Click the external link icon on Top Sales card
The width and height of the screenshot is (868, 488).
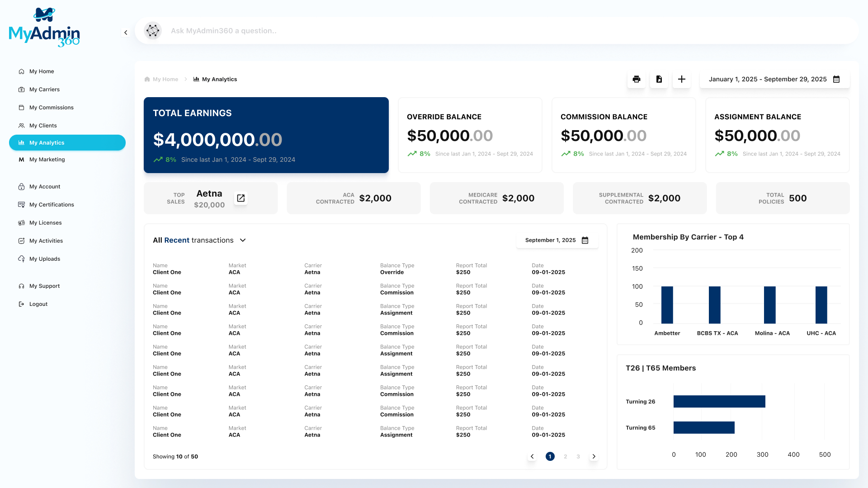(x=241, y=198)
